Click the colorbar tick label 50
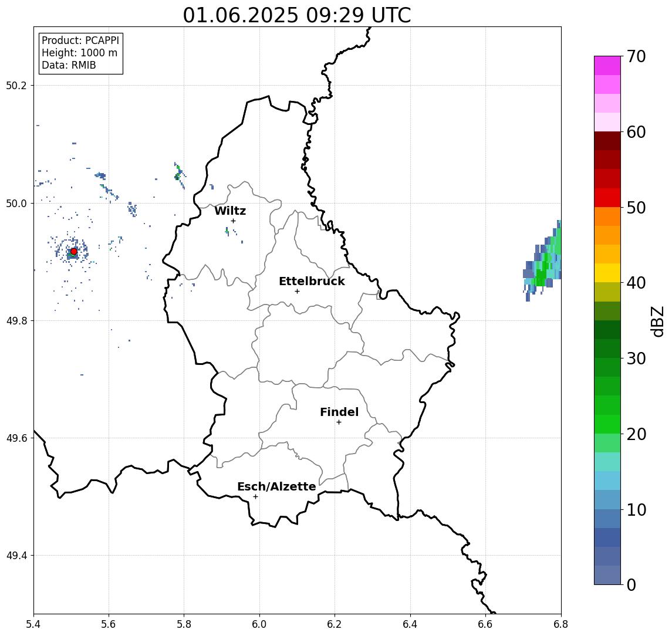 (636, 208)
